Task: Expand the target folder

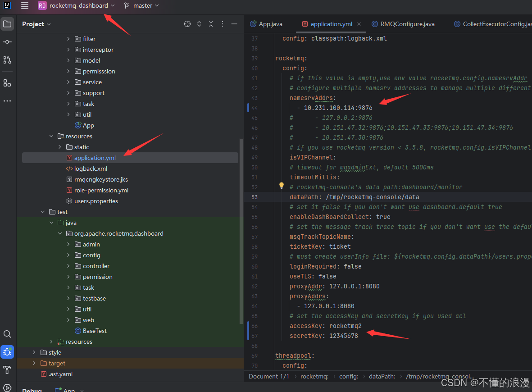Action: 34,364
